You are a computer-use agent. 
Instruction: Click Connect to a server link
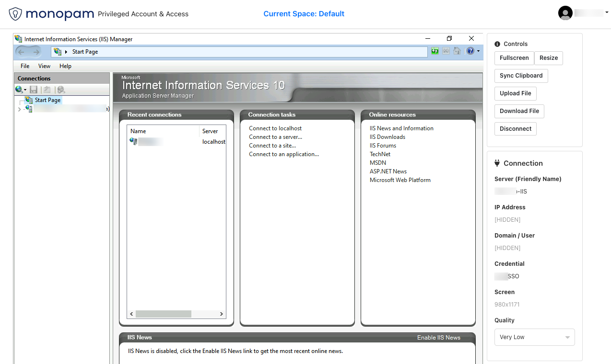275,137
